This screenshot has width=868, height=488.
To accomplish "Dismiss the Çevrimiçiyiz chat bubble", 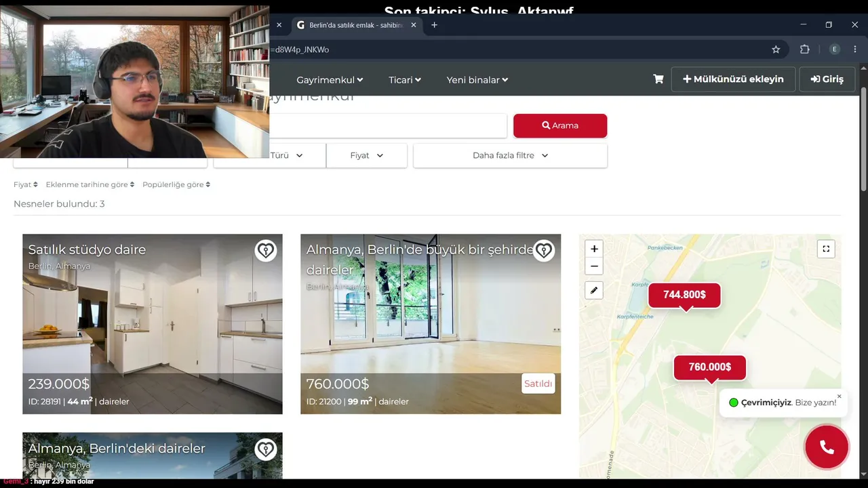I will [x=839, y=396].
